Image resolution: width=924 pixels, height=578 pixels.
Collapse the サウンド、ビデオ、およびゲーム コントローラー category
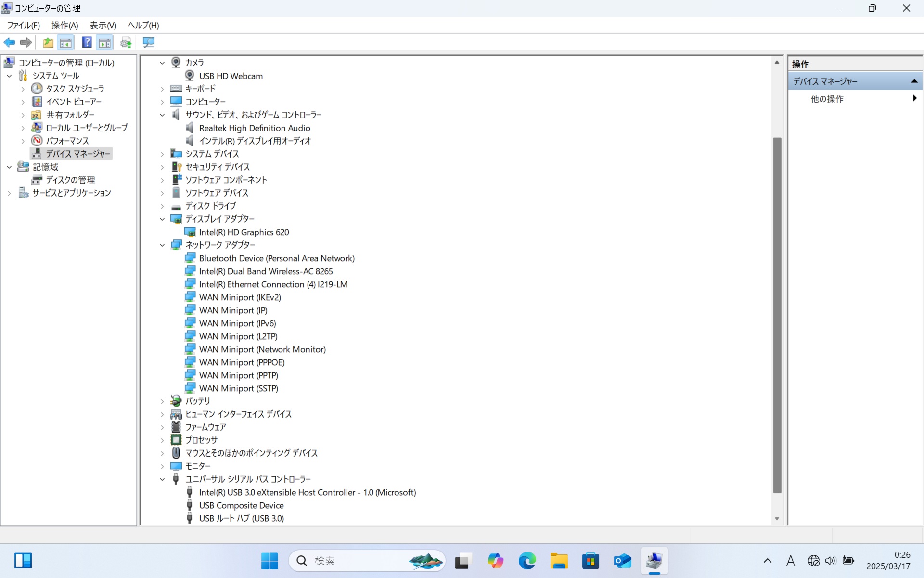(x=162, y=115)
